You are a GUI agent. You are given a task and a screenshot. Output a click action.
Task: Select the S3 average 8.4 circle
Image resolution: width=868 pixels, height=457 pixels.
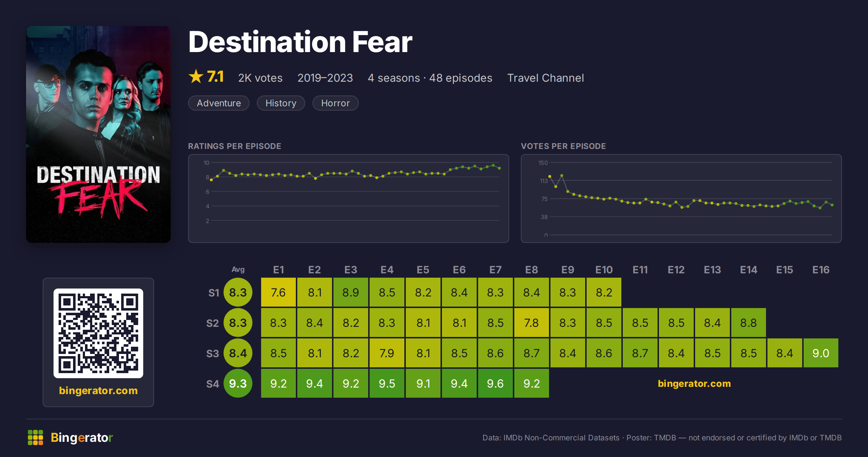pyautogui.click(x=238, y=353)
